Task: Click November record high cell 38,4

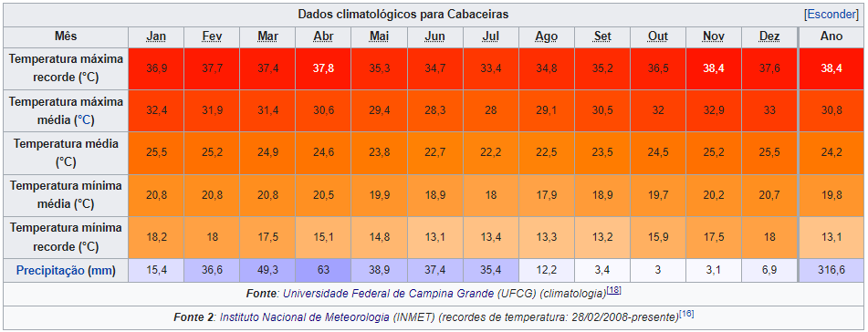Action: (714, 68)
